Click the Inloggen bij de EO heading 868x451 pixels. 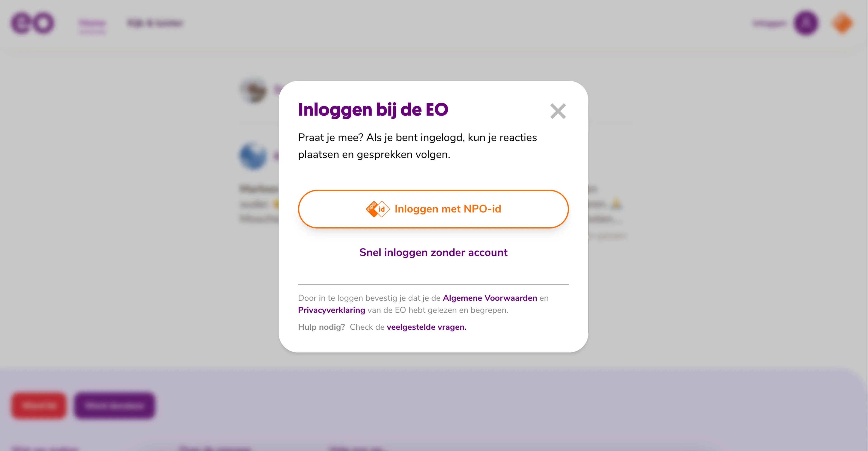(x=373, y=110)
